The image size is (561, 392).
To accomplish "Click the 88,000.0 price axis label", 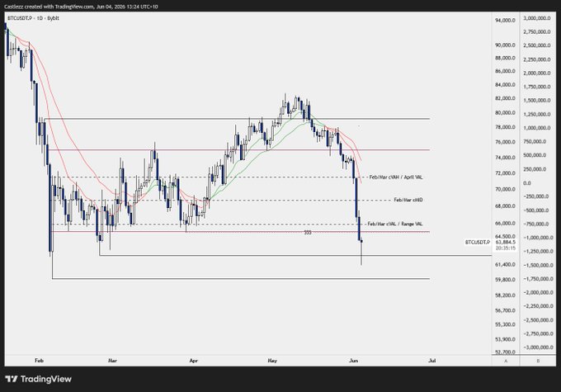I will click(x=505, y=58).
